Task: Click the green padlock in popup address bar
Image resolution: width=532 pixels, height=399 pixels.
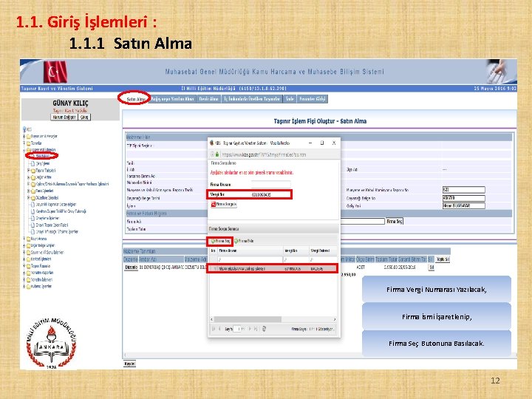Action: coord(217,154)
